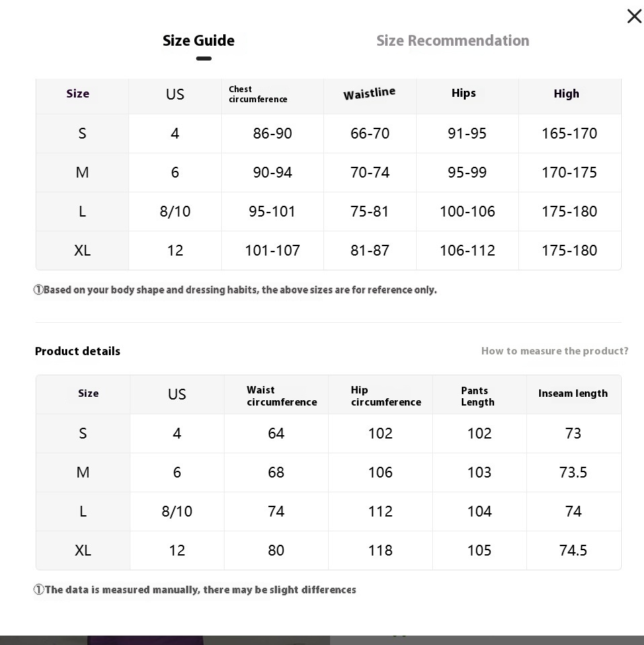The height and width of the screenshot is (645, 644).
Task: Click the 86-90 chest measurement cell
Action: pos(272,133)
